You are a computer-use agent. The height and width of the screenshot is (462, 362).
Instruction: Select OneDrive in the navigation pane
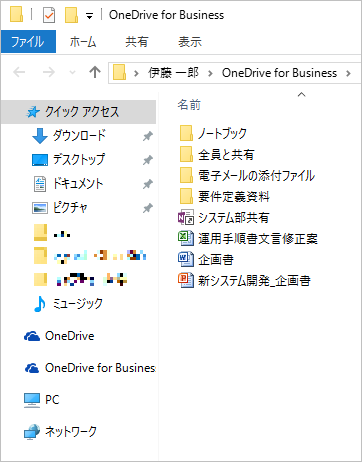coord(69,336)
